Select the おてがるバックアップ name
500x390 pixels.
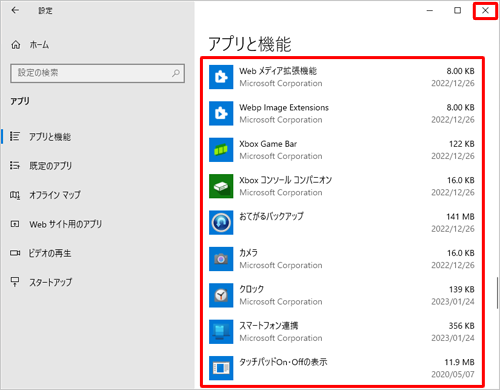coord(271,216)
